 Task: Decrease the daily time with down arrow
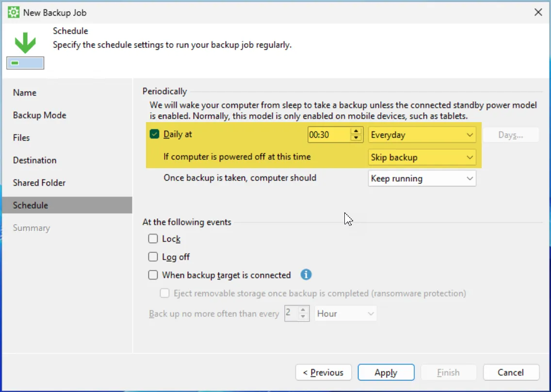click(357, 138)
